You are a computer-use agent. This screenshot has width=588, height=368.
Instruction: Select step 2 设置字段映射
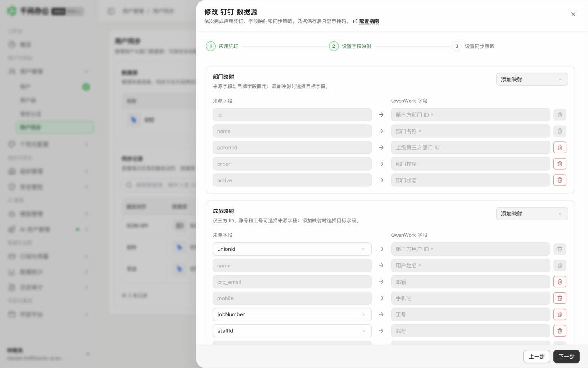point(350,46)
